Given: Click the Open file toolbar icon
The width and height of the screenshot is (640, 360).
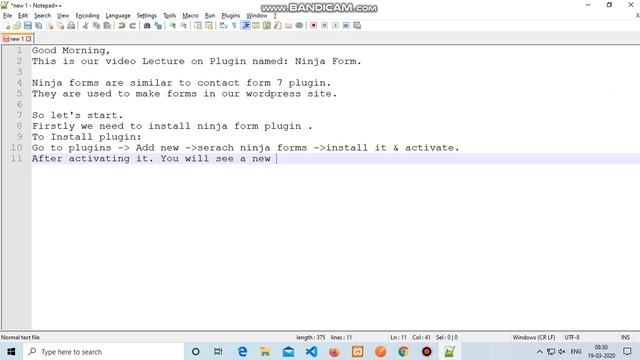Looking at the screenshot, I should click(x=17, y=26).
